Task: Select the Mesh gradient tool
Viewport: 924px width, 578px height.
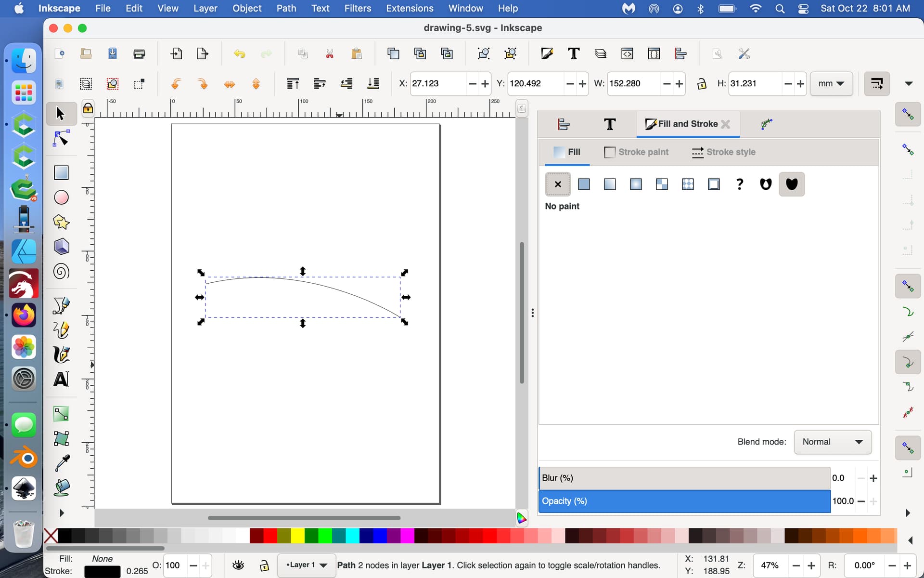Action: pos(61,438)
